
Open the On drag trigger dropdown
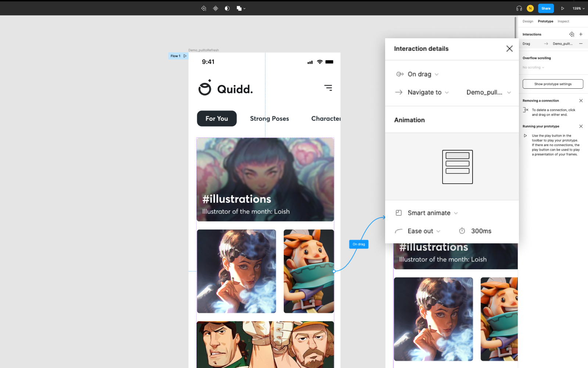click(423, 74)
